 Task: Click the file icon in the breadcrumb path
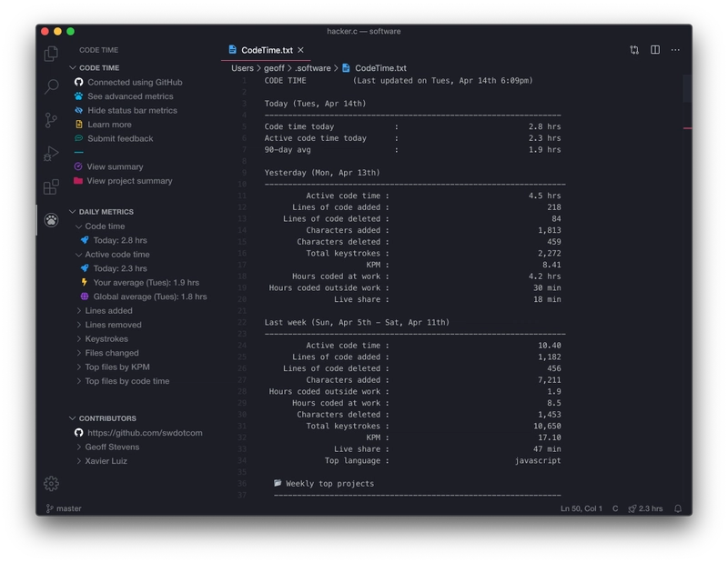point(346,68)
